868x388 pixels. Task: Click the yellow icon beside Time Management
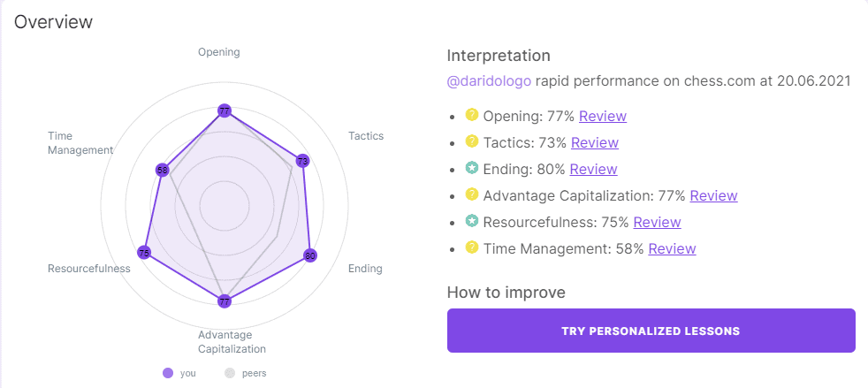[472, 247]
